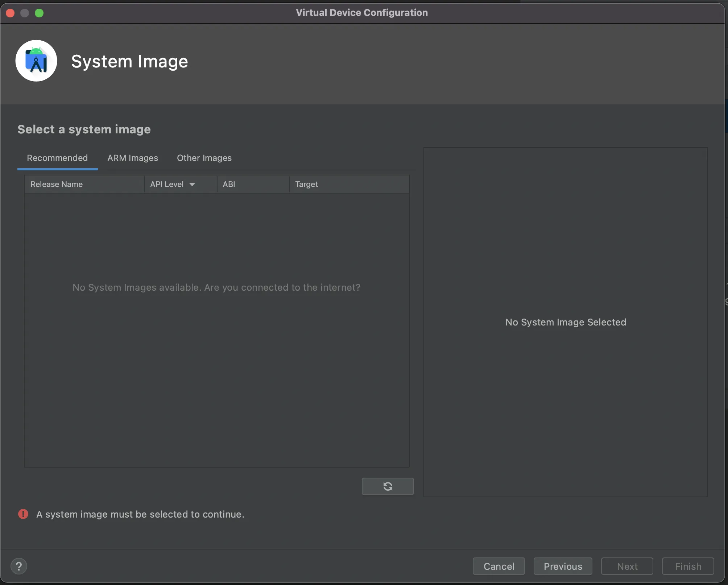Image resolution: width=728 pixels, height=585 pixels.
Task: Click the API Level sort arrow
Action: pyautogui.click(x=192, y=184)
